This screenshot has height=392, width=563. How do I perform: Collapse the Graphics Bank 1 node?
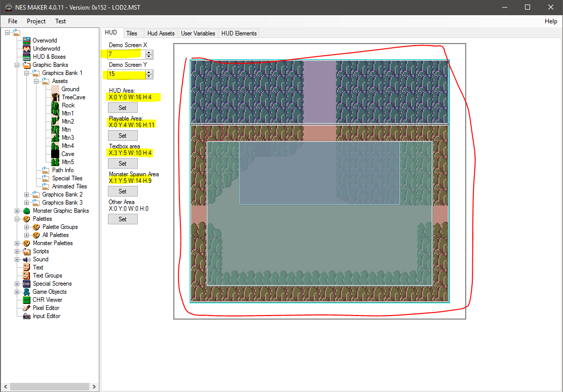click(26, 73)
